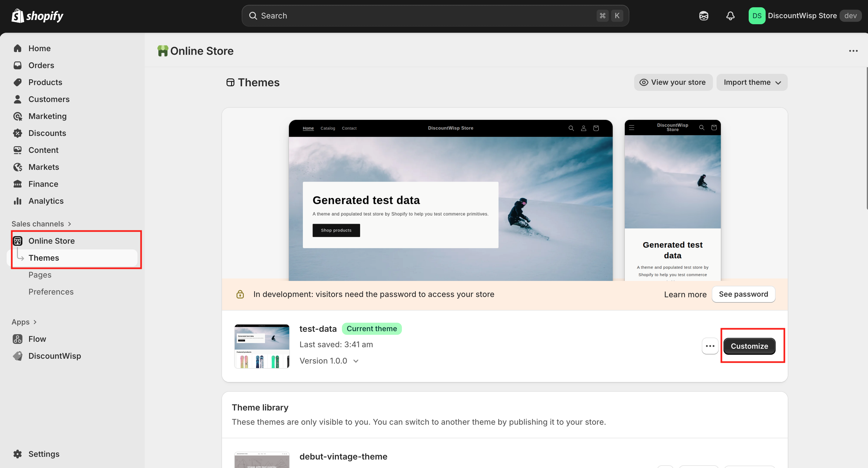Open Settings at the bottom of the sidebar
Viewport: 868px width, 468px height.
[44, 454]
